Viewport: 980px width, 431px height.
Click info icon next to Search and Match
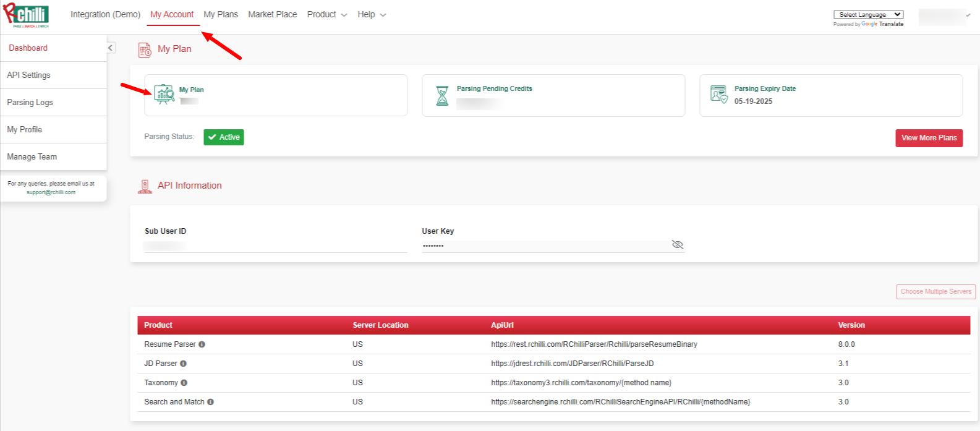point(211,402)
